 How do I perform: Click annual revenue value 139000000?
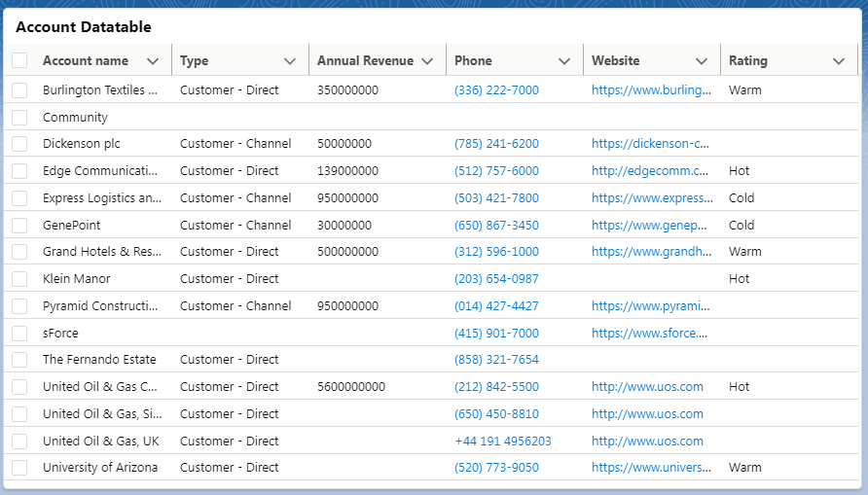[347, 171]
